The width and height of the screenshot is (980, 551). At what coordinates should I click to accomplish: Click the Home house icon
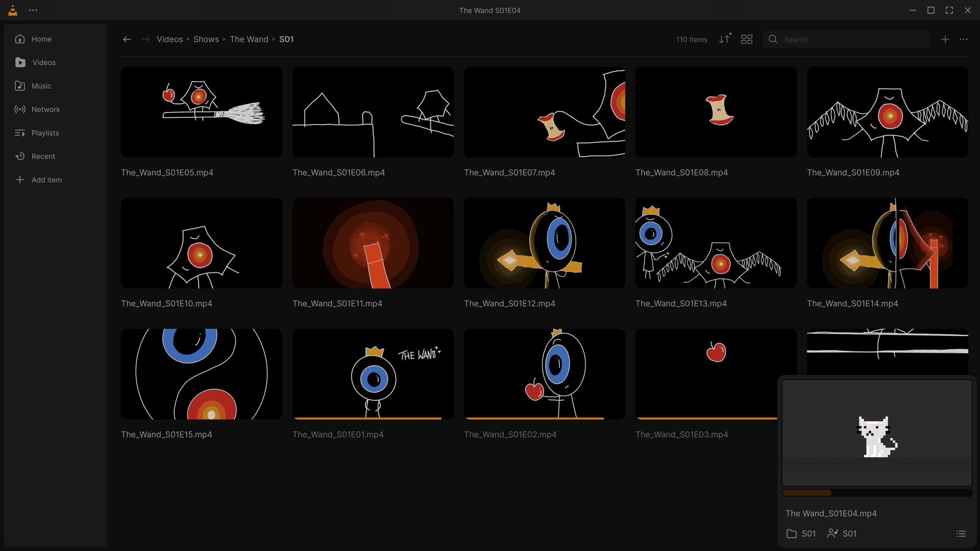(20, 39)
